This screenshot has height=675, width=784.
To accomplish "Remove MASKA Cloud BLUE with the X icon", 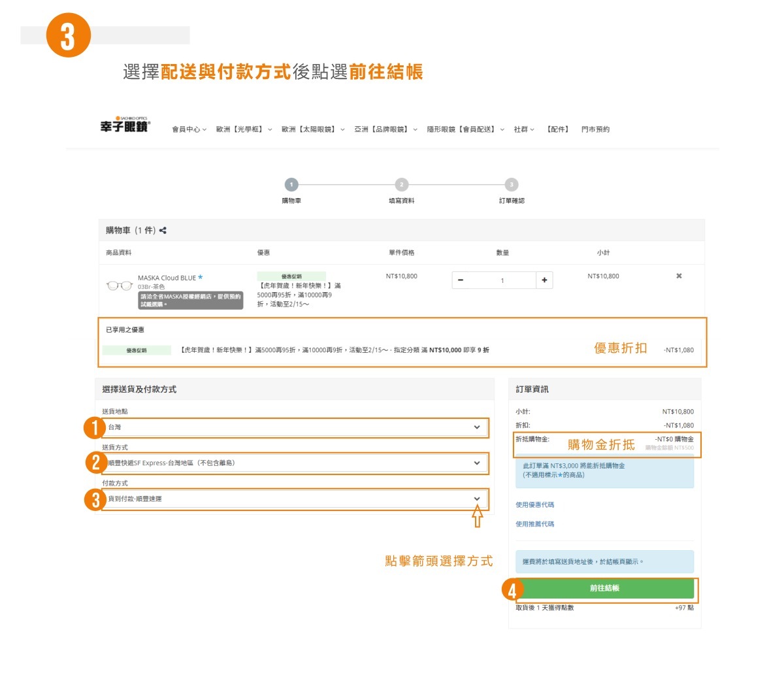I will tap(679, 276).
